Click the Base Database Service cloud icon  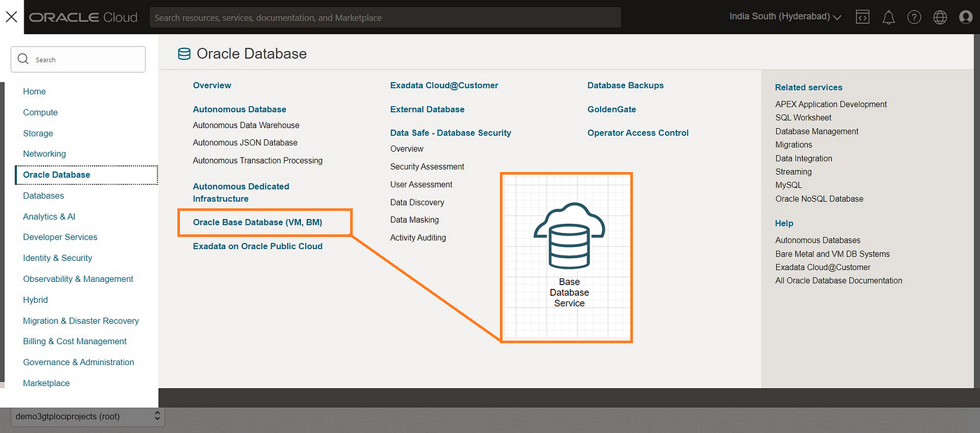coord(568,236)
